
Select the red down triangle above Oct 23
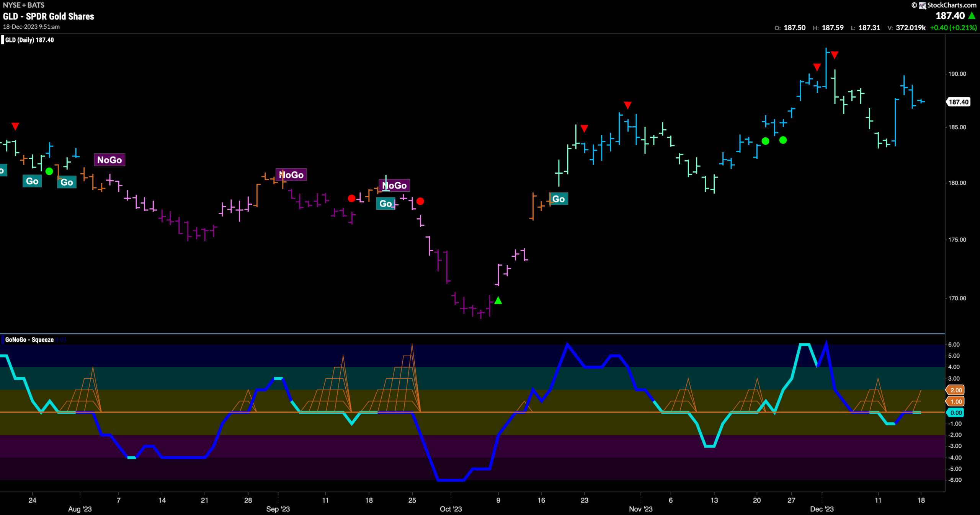click(584, 129)
